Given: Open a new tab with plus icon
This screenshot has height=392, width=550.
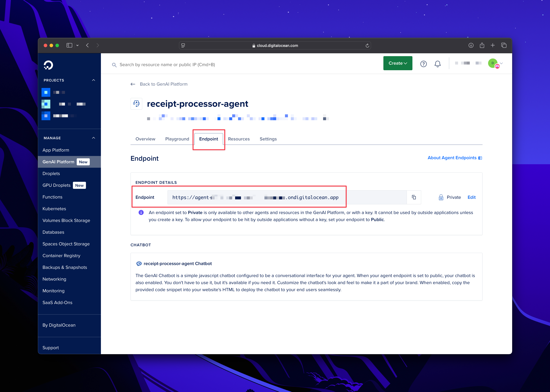Looking at the screenshot, I should (x=493, y=45).
